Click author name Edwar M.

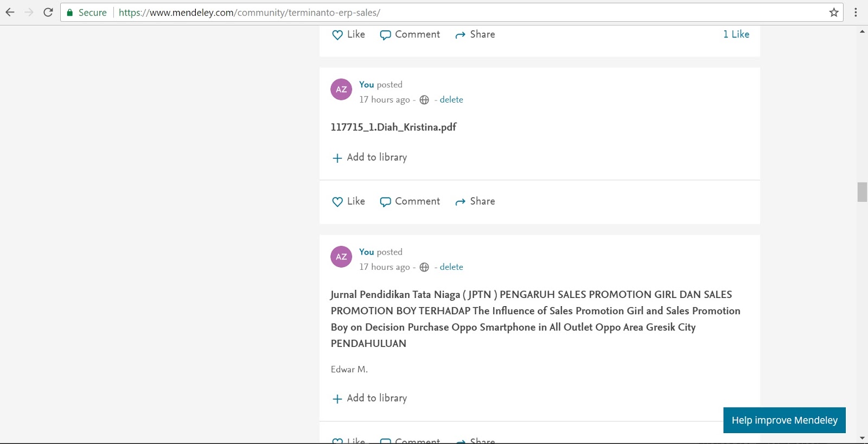pos(349,370)
